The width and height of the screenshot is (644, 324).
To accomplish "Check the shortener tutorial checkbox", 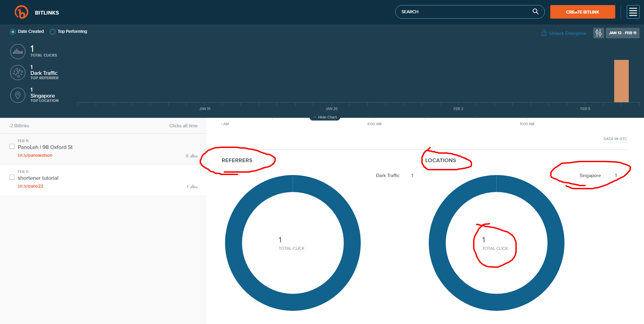I will (x=12, y=177).
